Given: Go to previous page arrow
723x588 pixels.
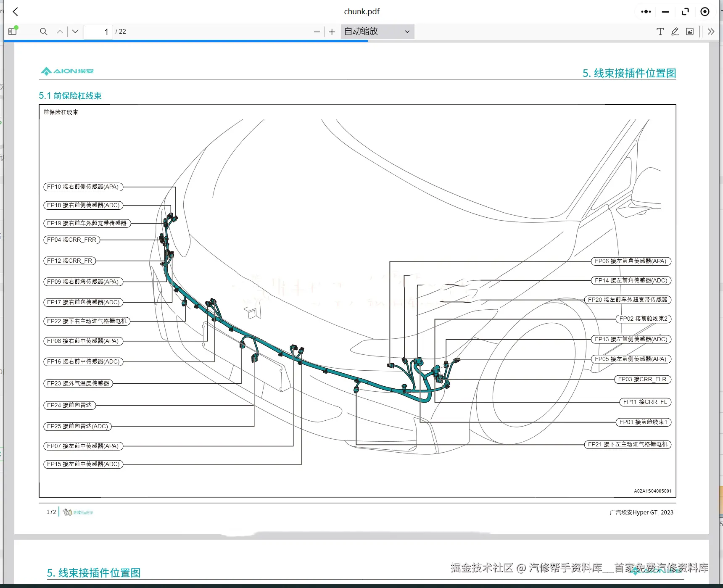Looking at the screenshot, I should click(60, 32).
